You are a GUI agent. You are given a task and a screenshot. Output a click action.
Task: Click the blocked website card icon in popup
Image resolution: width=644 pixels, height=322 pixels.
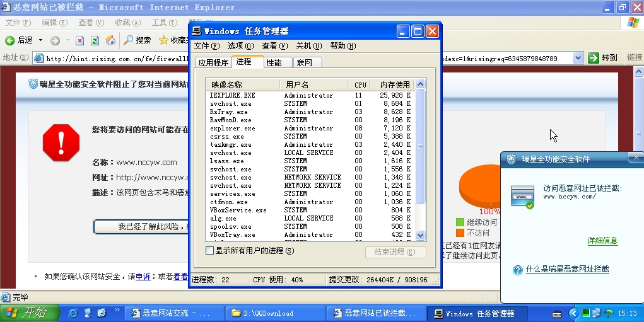click(522, 197)
